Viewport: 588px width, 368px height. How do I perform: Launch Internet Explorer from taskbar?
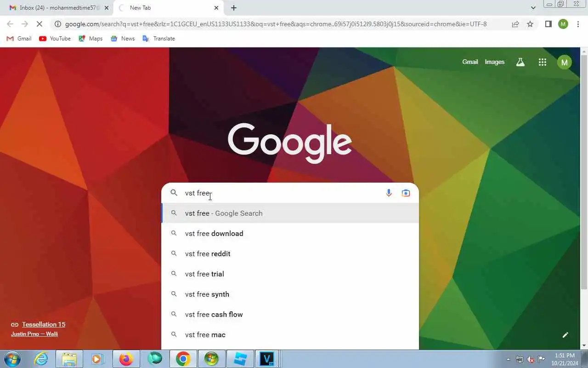tap(41, 359)
